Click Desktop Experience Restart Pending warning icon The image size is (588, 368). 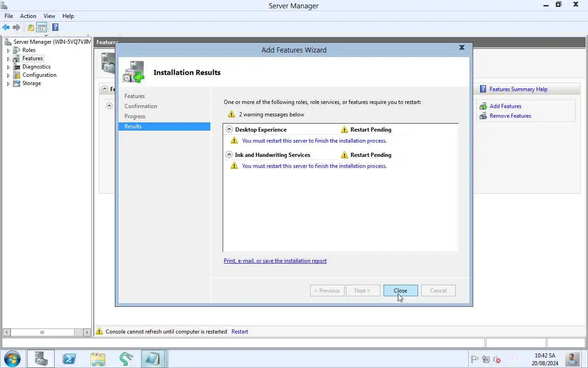[345, 130]
